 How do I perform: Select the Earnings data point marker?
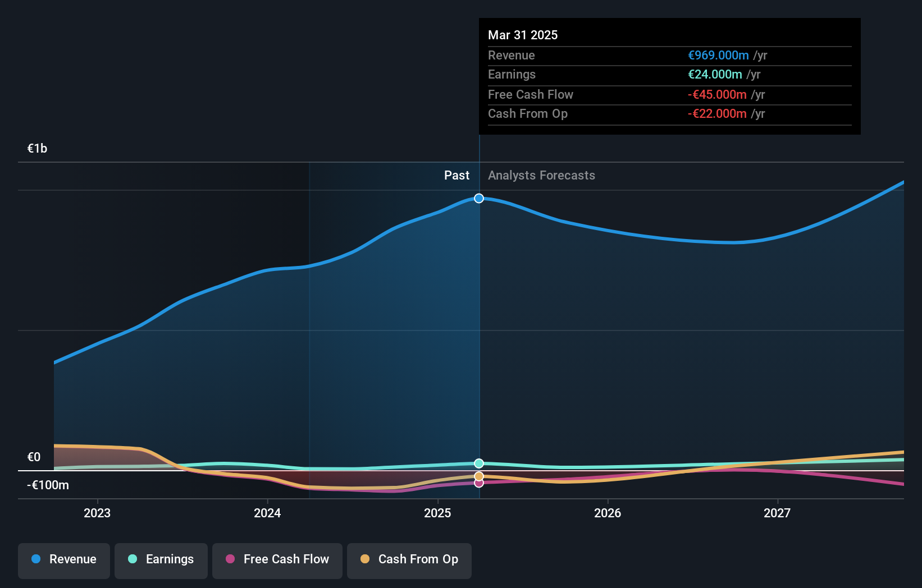pyautogui.click(x=479, y=463)
